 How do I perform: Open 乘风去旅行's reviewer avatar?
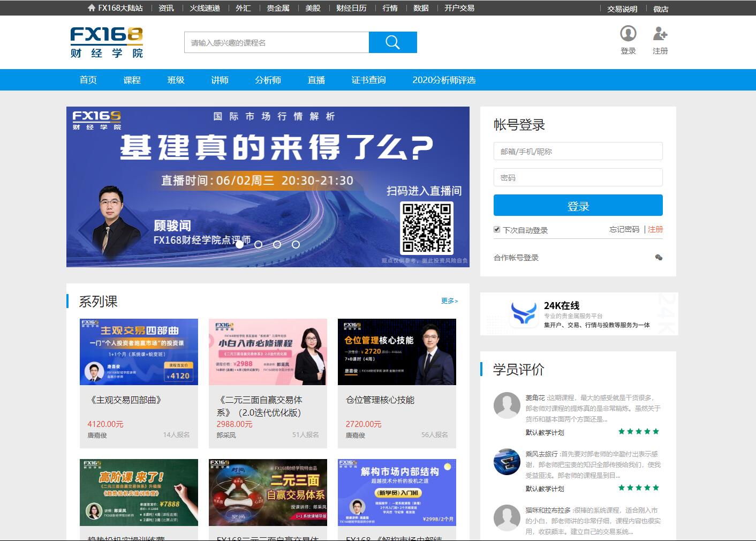506,461
